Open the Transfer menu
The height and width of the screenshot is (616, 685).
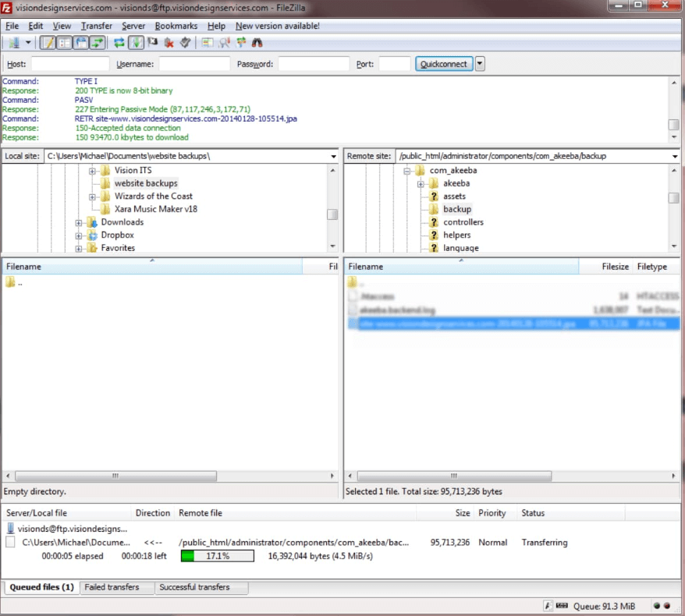click(x=97, y=26)
